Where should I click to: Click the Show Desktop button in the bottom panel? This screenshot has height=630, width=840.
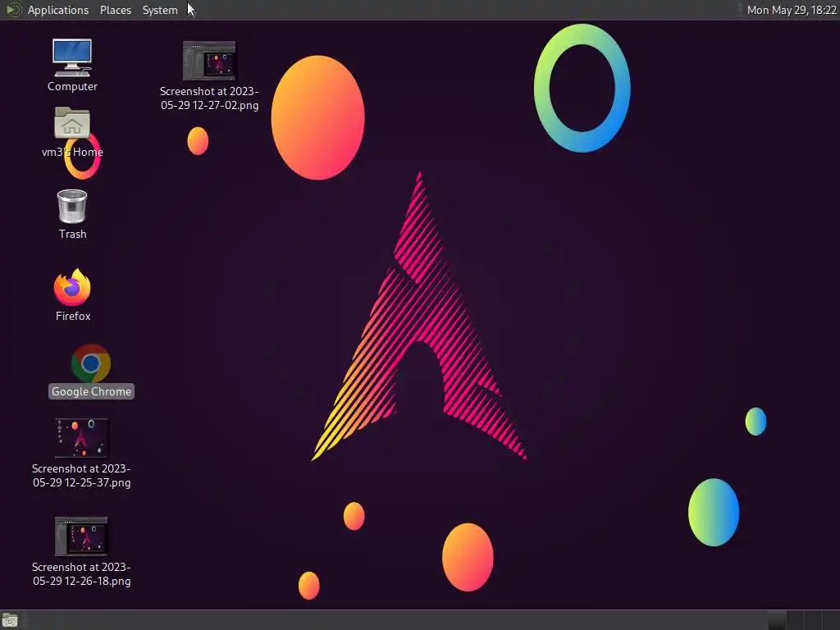pos(10,620)
